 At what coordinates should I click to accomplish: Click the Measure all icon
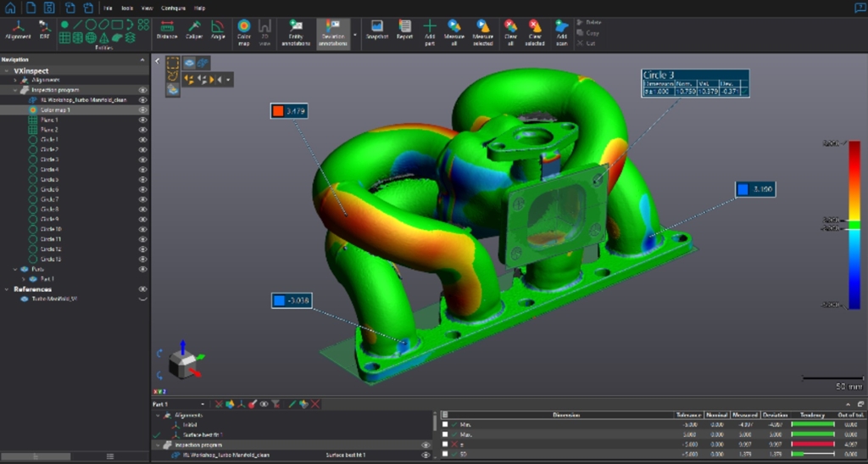pos(454,33)
